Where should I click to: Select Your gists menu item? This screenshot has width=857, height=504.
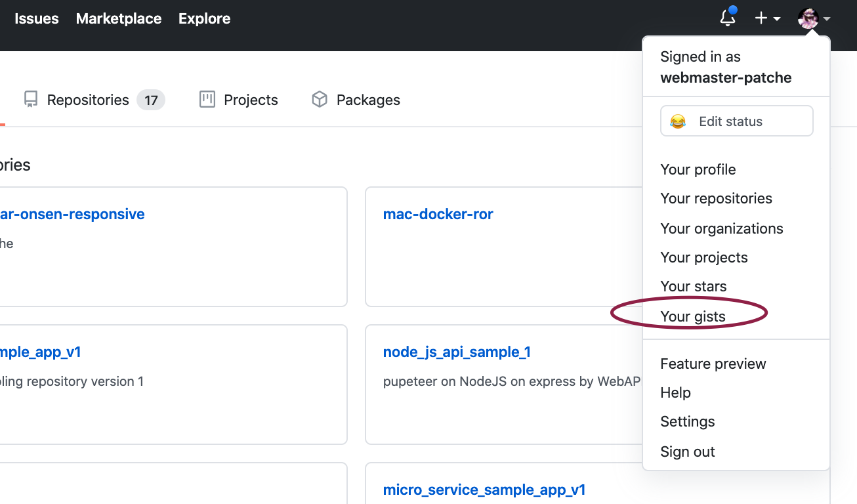(x=693, y=316)
